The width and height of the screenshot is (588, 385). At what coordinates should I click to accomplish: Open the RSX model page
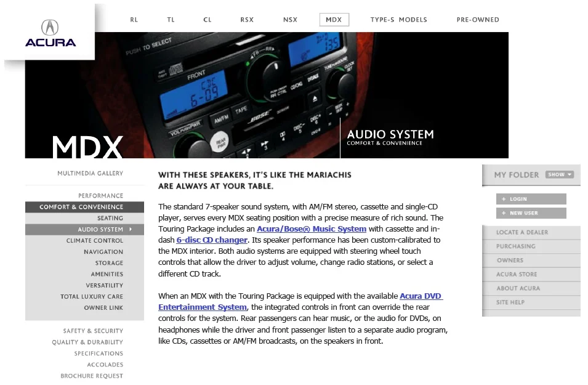pyautogui.click(x=247, y=20)
